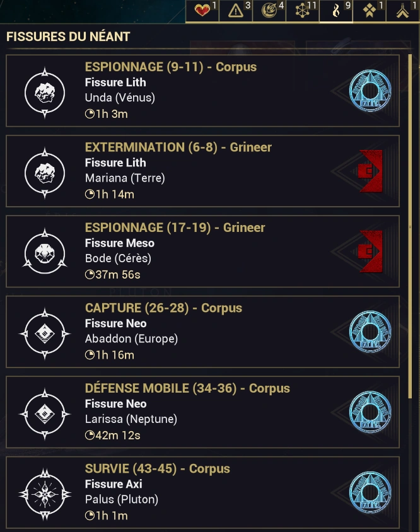
Task: Open the tab with badge 4
Action: [x=269, y=11]
